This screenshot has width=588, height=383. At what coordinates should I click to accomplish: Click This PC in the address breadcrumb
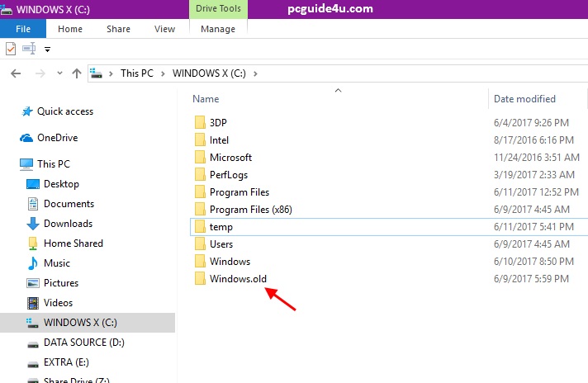[x=136, y=73]
